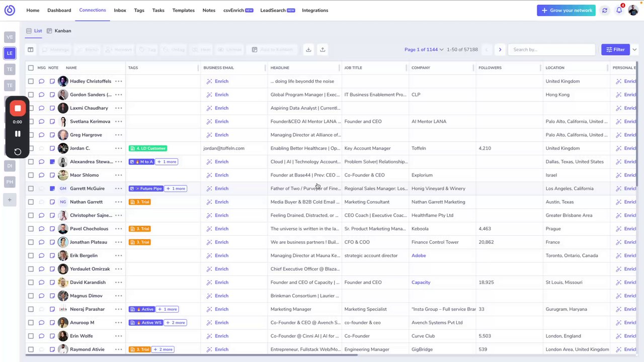Viewport: 644px width, 362px height.
Task: Select the Erin Wolfe row checkbox
Action: [x=31, y=336]
